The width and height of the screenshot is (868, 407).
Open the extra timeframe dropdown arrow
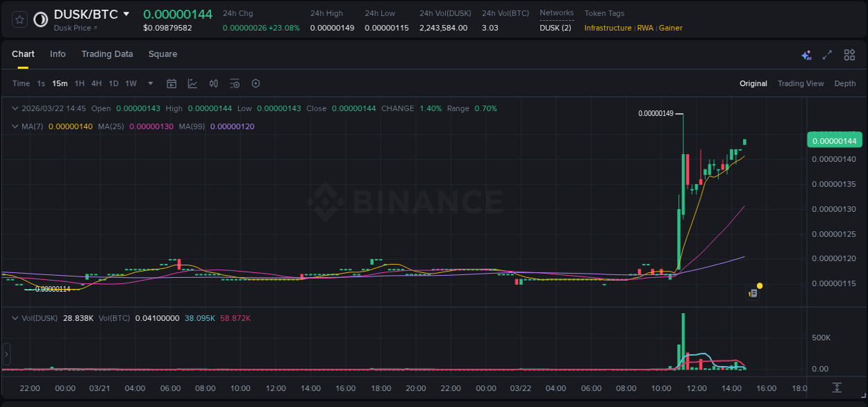[150, 83]
